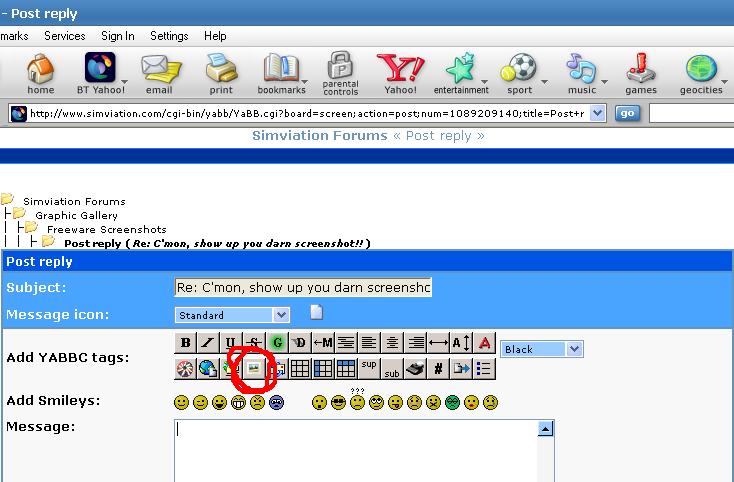Open email from the browser toolbar
This screenshot has width=734, height=482.
(160, 73)
